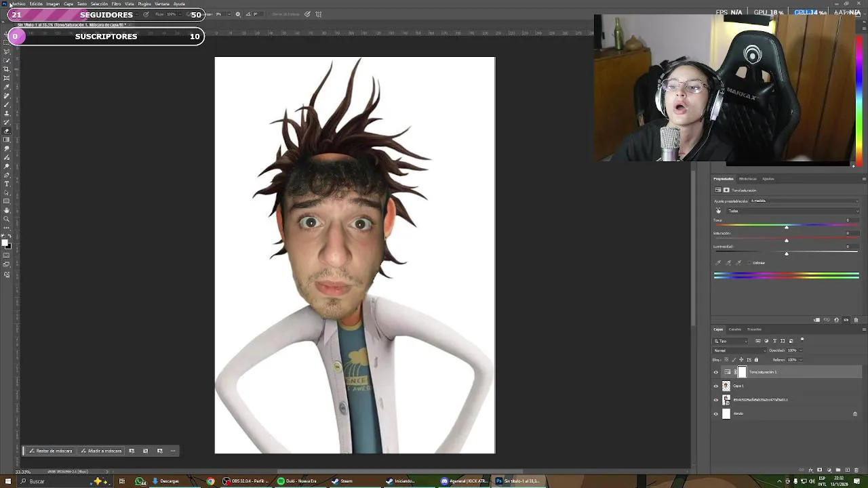This screenshot has width=868, height=488.
Task: Enable the Colorear checkbox
Action: click(749, 262)
